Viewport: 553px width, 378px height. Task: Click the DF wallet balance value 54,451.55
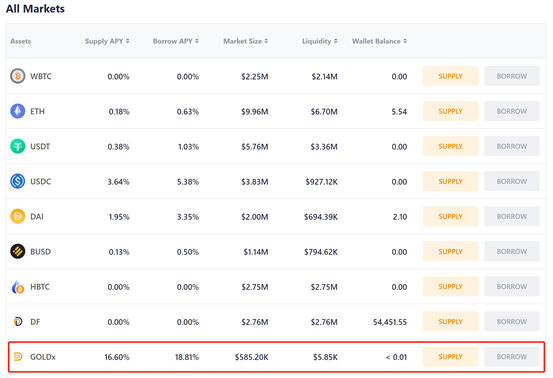tap(390, 322)
